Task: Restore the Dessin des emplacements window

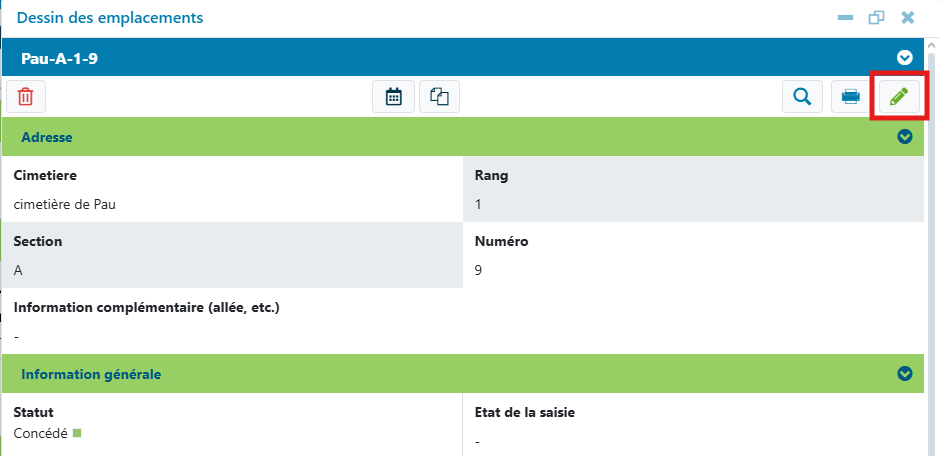Action: pyautogui.click(x=876, y=18)
